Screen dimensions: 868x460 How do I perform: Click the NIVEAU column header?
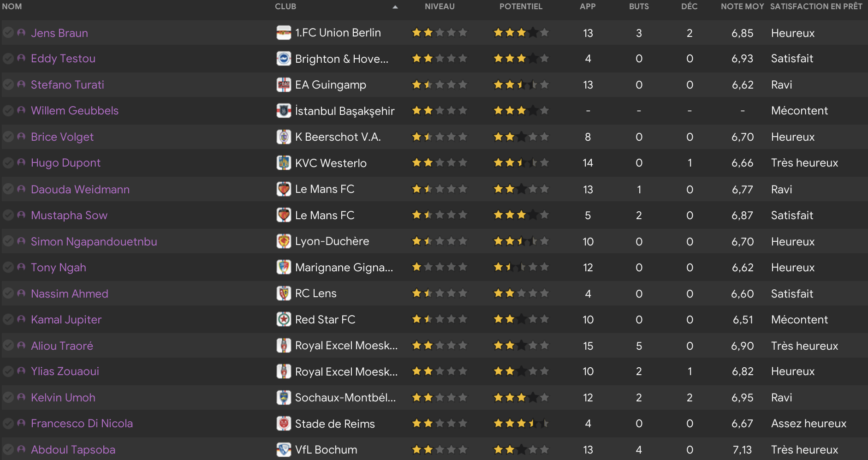[x=440, y=6]
